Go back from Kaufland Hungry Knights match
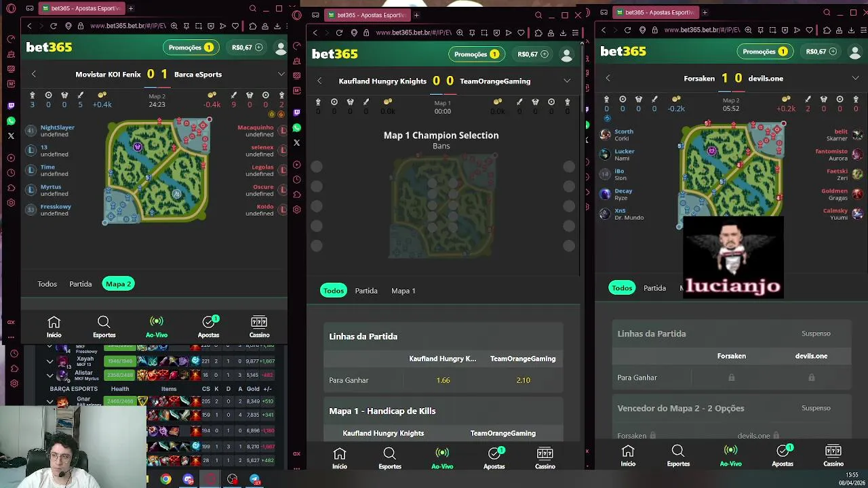The height and width of the screenshot is (488, 868). (319, 81)
